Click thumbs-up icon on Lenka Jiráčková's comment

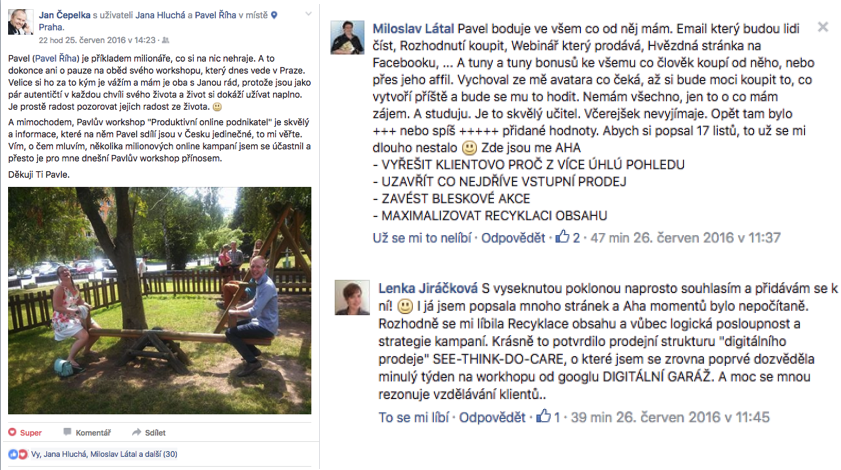click(543, 416)
